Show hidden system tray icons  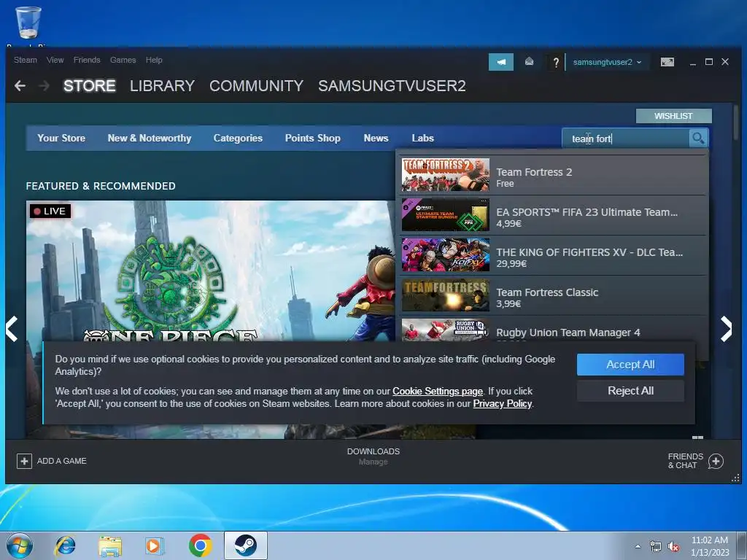pos(638,546)
